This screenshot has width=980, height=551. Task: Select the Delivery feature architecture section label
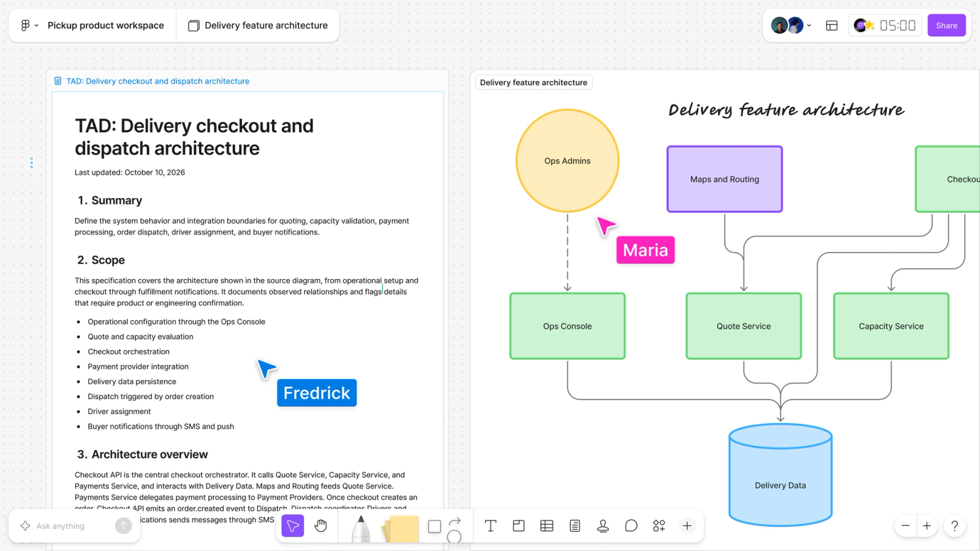(533, 83)
